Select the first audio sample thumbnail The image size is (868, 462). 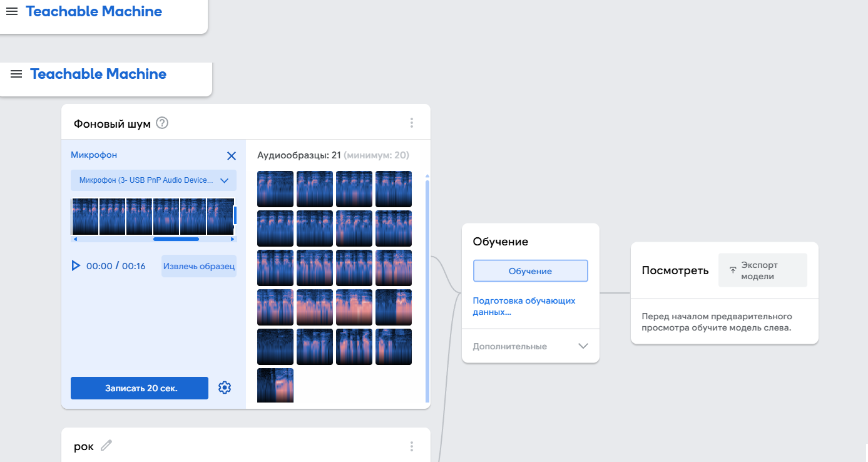point(275,189)
